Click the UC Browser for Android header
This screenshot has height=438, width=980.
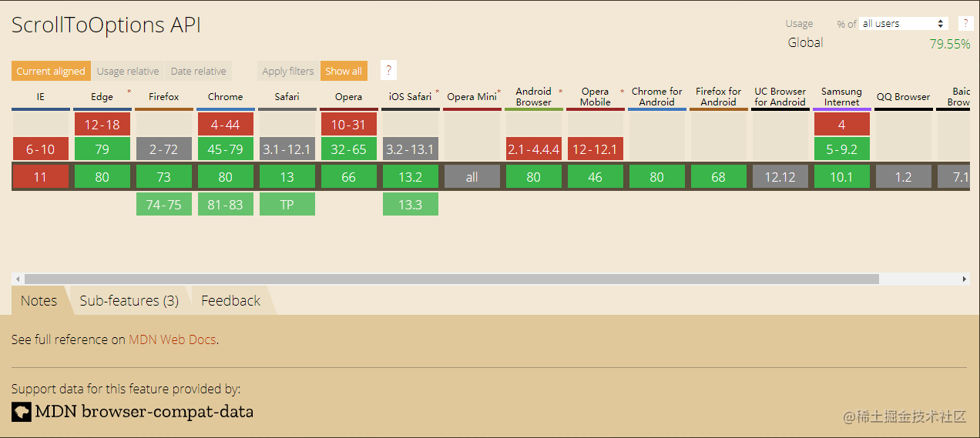pos(780,97)
